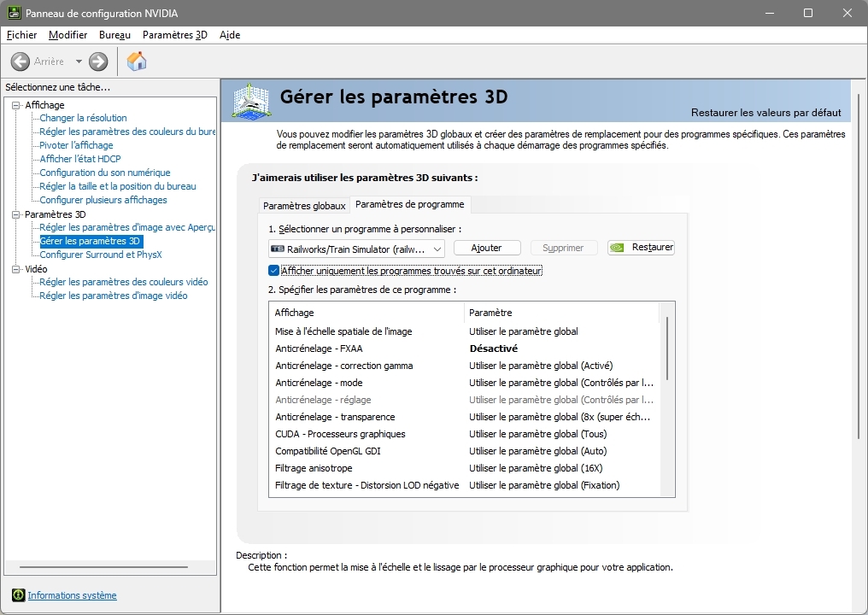This screenshot has height=615, width=868.
Task: Switch to the Paramètres globaux tab
Action: pos(304,206)
